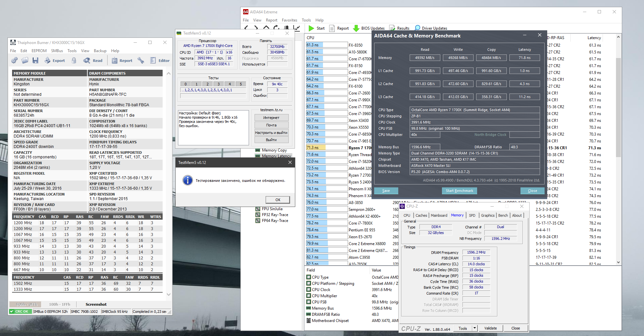Screen dimensions: 644x336
Task: Open the CPU-Z Tools dropdown arrow
Action: click(475, 328)
